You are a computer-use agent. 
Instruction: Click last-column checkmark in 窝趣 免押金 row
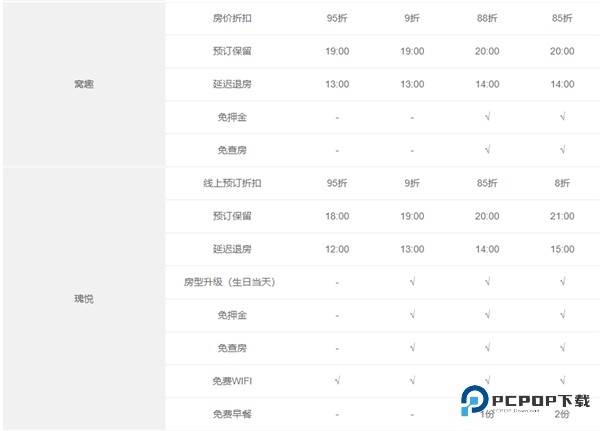[562, 117]
